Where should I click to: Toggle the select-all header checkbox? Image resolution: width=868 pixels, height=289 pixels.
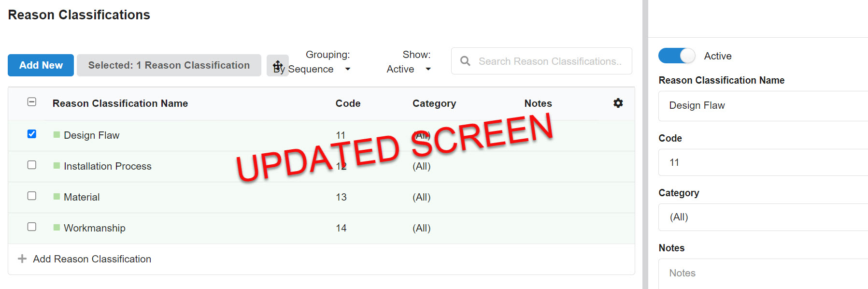click(32, 102)
